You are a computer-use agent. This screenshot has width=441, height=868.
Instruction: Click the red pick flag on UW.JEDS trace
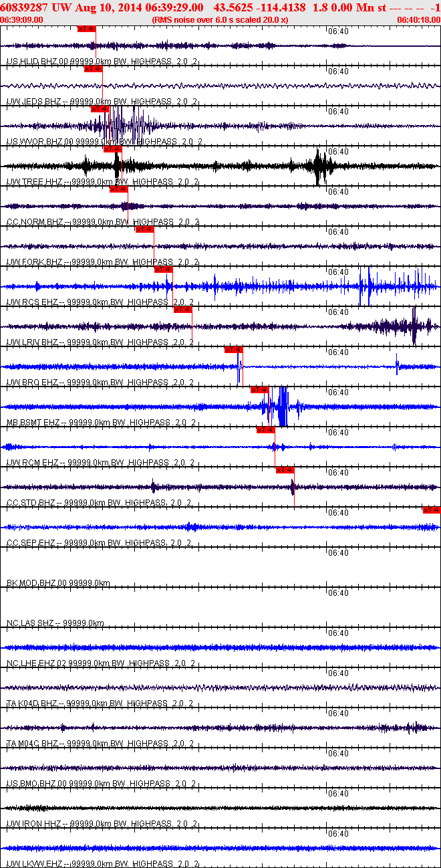click(x=94, y=69)
